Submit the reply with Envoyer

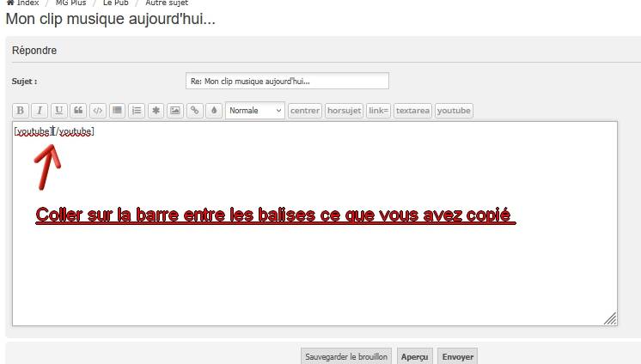pyautogui.click(x=457, y=356)
